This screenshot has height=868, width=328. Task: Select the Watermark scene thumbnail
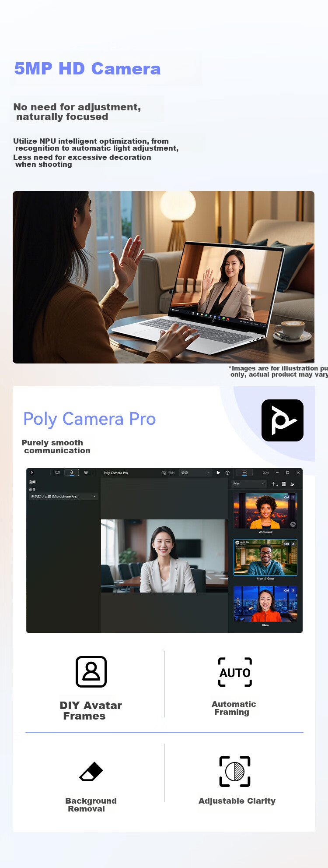265,511
